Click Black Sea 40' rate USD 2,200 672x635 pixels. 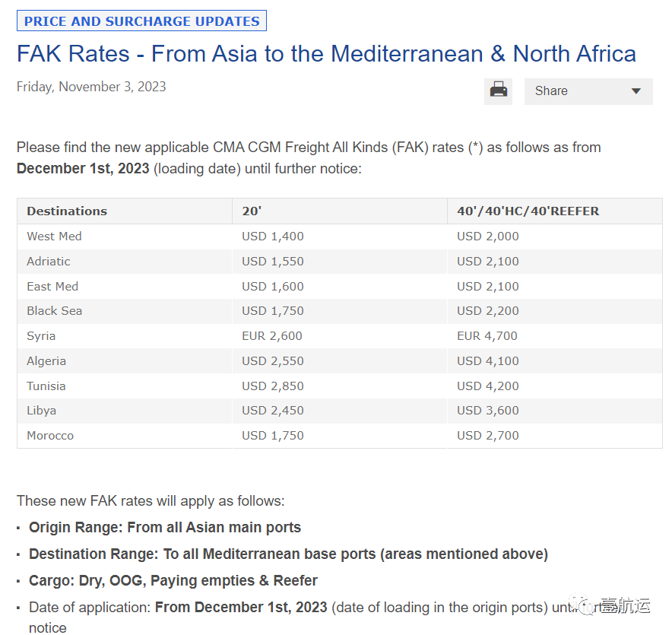pos(488,311)
